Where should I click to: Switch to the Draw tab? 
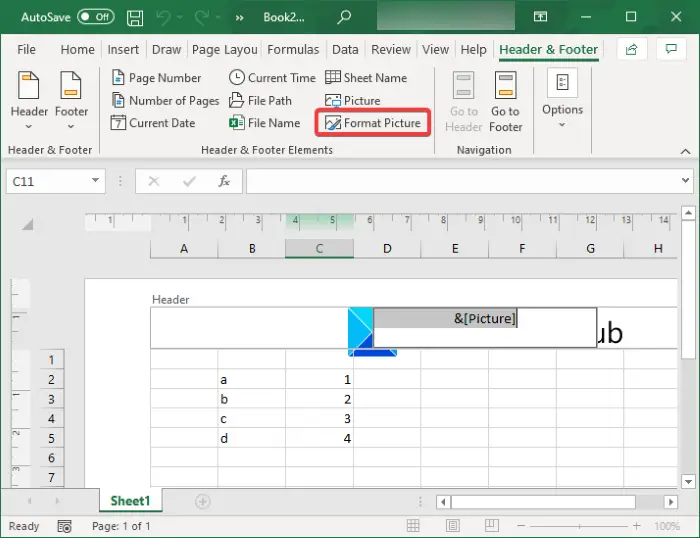click(x=167, y=49)
